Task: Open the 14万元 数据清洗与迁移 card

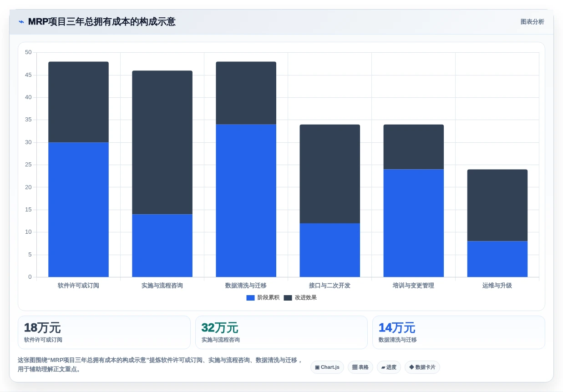Action: pyautogui.click(x=458, y=332)
